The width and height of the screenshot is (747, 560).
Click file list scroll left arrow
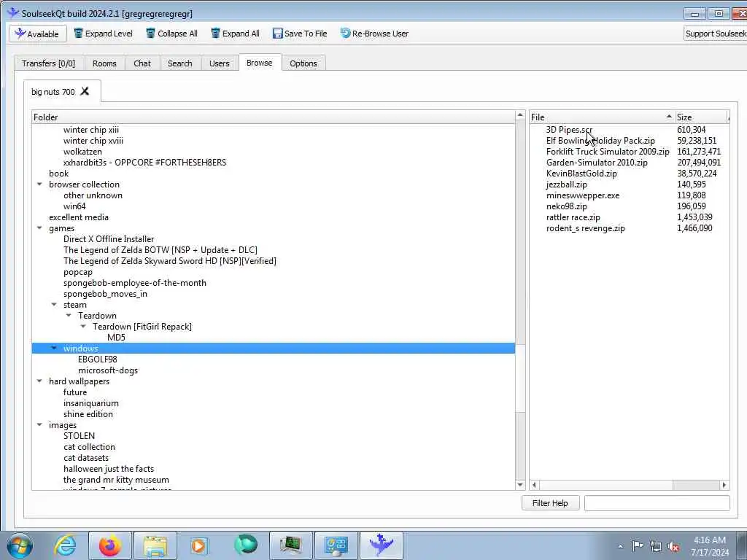535,485
